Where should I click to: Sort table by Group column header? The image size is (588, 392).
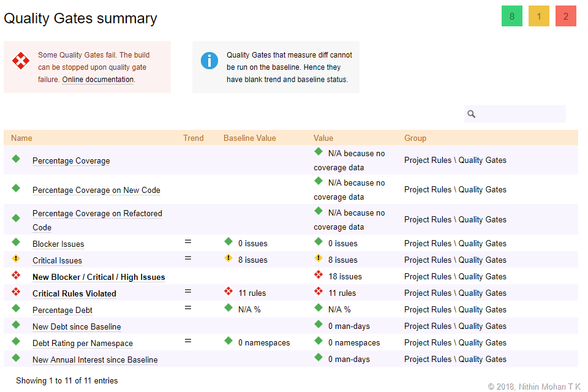tap(415, 138)
